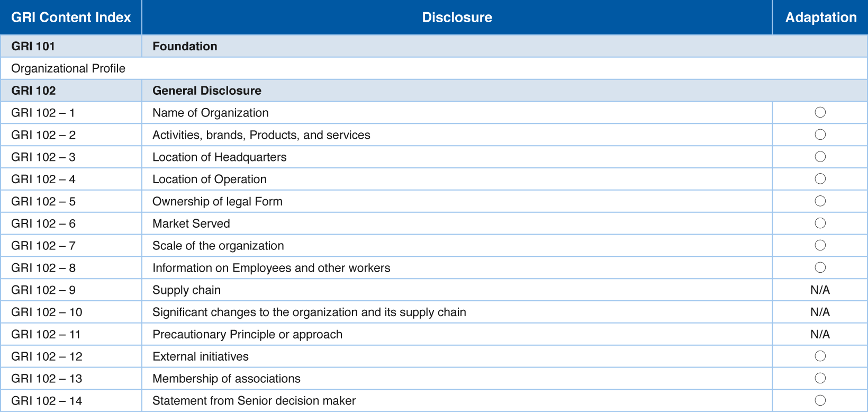Click 'Supply chain' disclosure text
The image size is (868, 412).
[x=187, y=290]
